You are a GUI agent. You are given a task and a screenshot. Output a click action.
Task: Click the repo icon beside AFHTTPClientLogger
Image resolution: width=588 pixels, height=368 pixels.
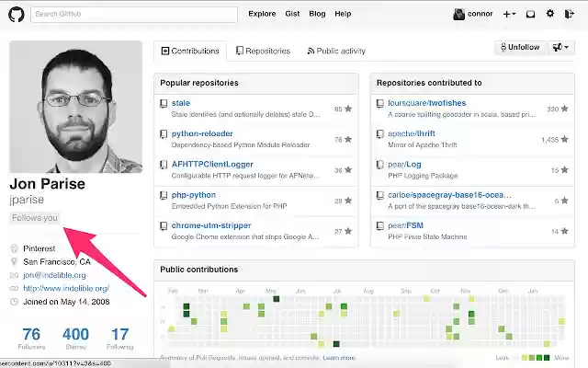(164, 165)
